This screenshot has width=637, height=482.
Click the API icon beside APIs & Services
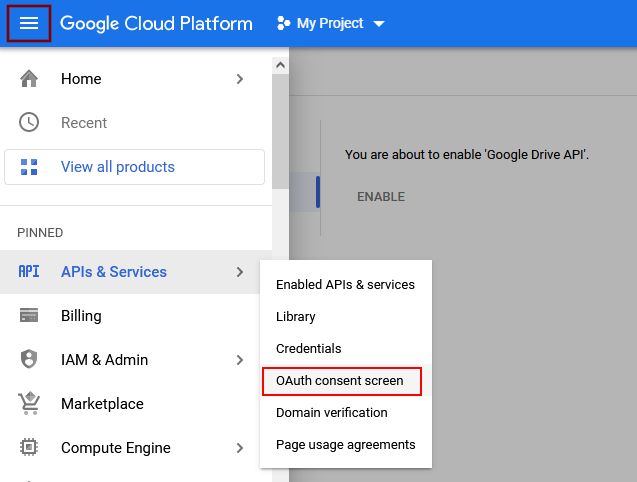[x=29, y=271]
